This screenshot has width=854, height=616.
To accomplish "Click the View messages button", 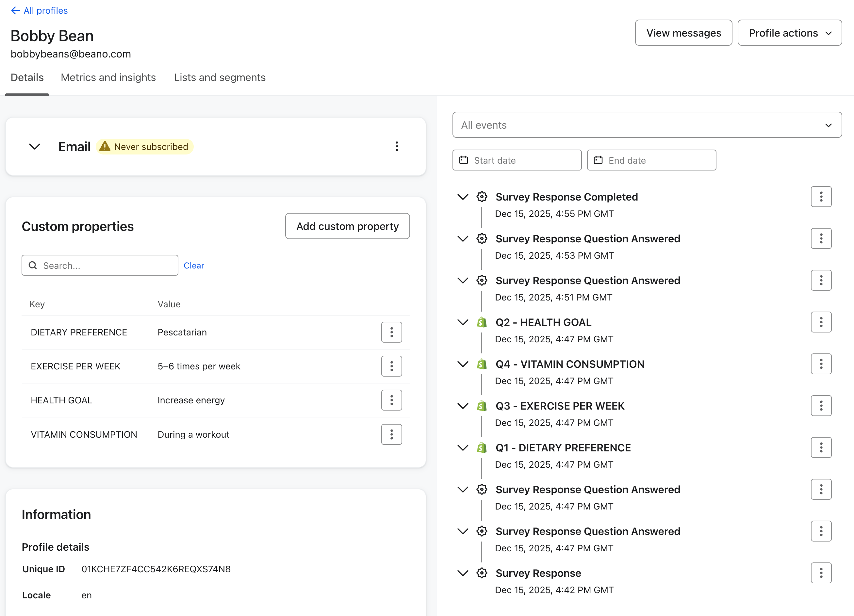I will [x=683, y=33].
